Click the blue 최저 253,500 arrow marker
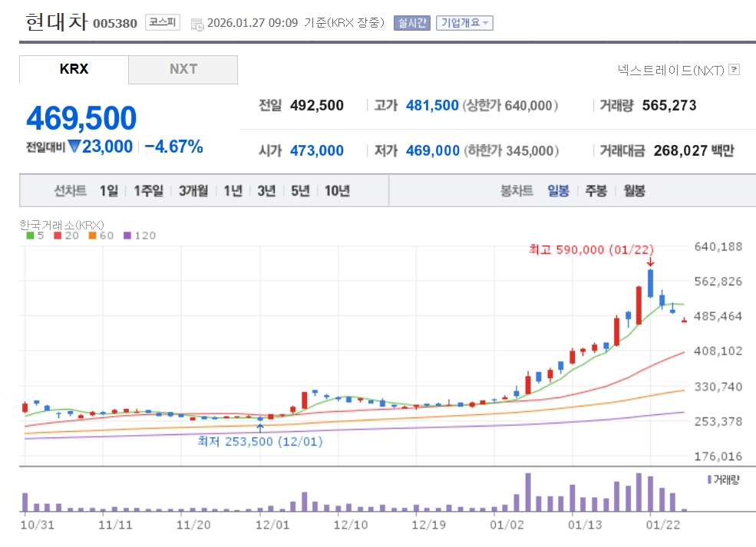Image resolution: width=756 pixels, height=547 pixels. coord(260,427)
